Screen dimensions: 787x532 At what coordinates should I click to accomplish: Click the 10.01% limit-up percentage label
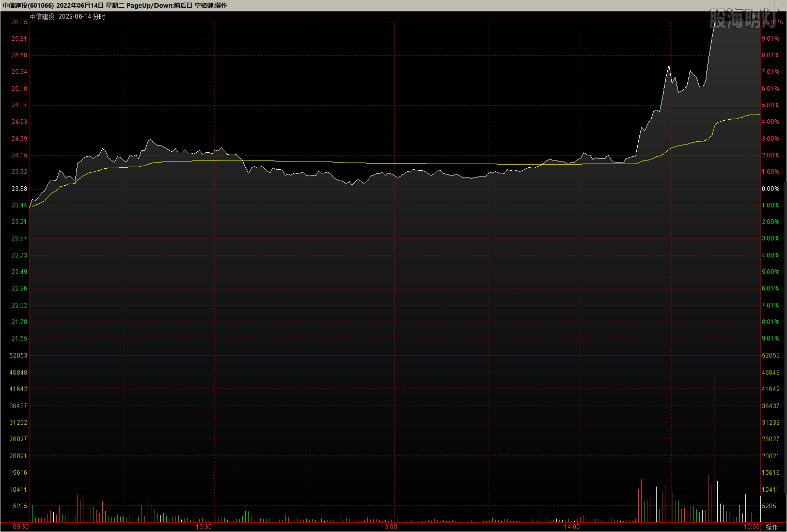[x=772, y=22]
